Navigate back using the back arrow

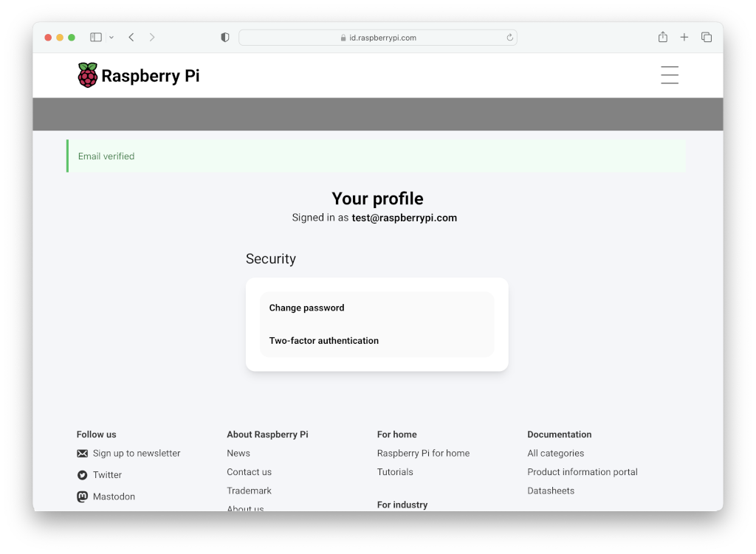[131, 37]
